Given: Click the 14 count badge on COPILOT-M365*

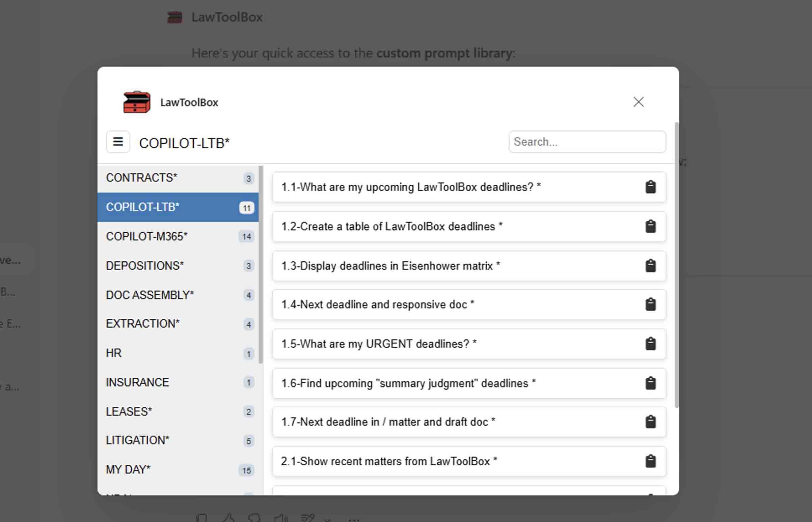Looking at the screenshot, I should (x=247, y=237).
